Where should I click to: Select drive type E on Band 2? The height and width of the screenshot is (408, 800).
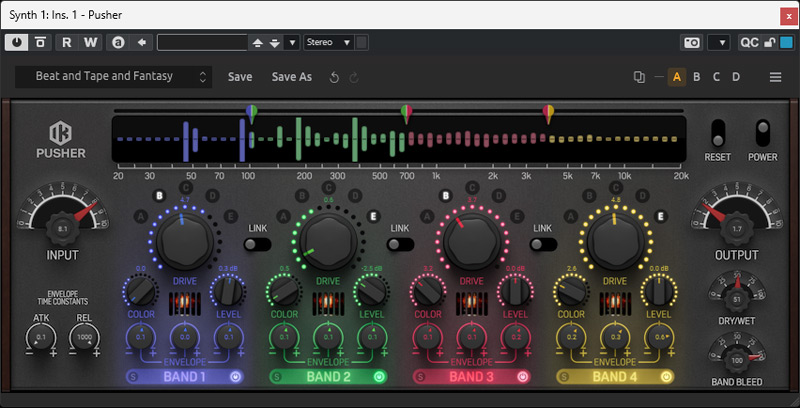coord(373,216)
